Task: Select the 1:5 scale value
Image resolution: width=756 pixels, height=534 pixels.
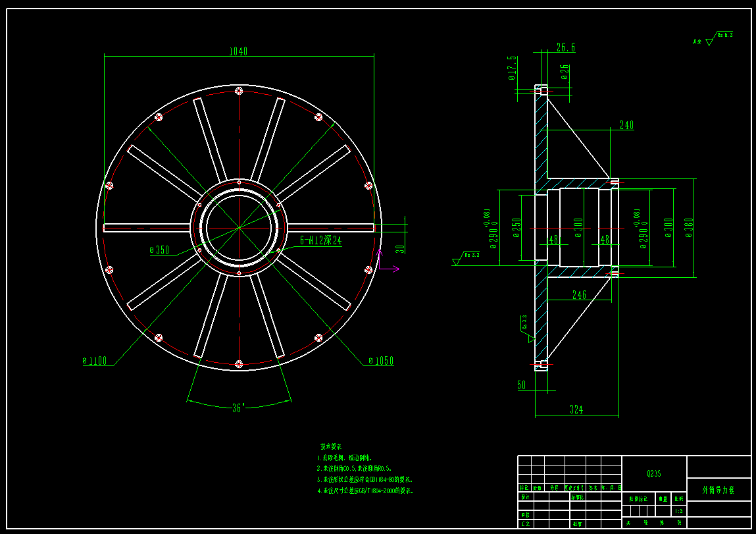Action: 678,511
